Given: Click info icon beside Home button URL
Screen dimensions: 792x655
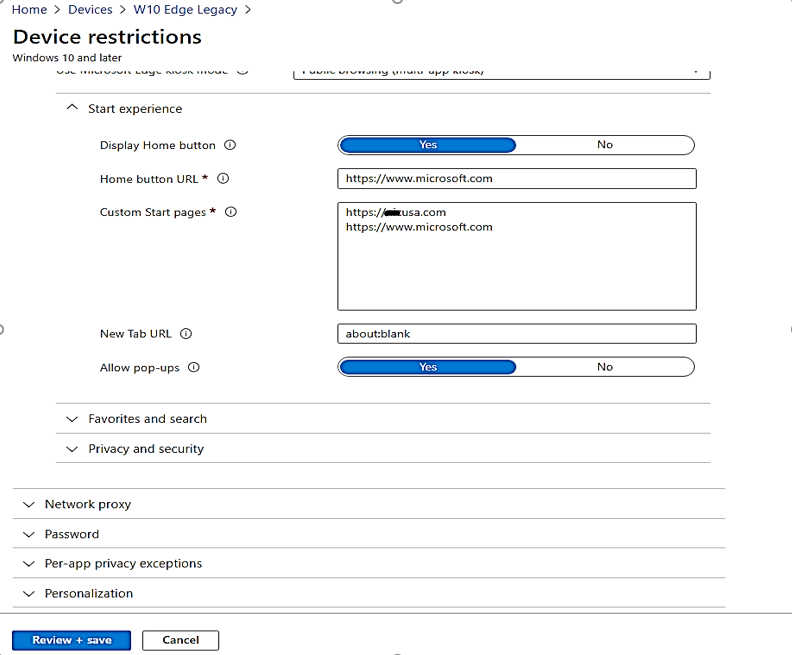Looking at the screenshot, I should 223,179.
